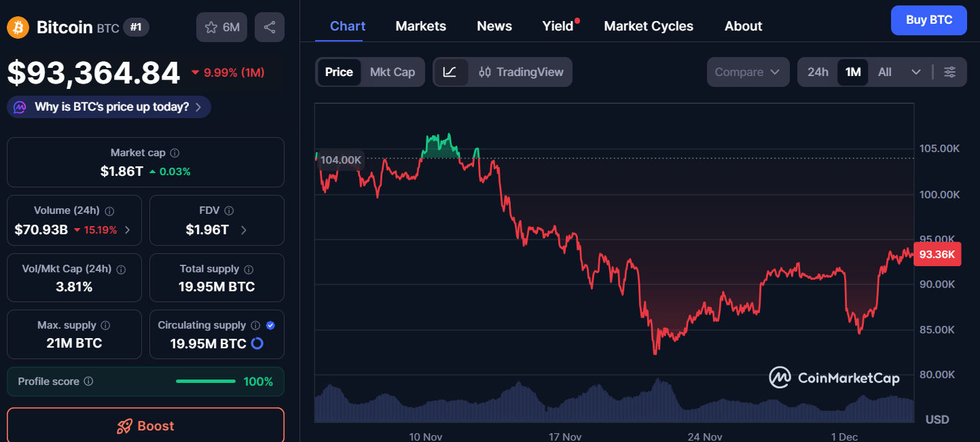980x442 pixels.
Task: Open chart settings sliders icon
Action: (x=950, y=72)
